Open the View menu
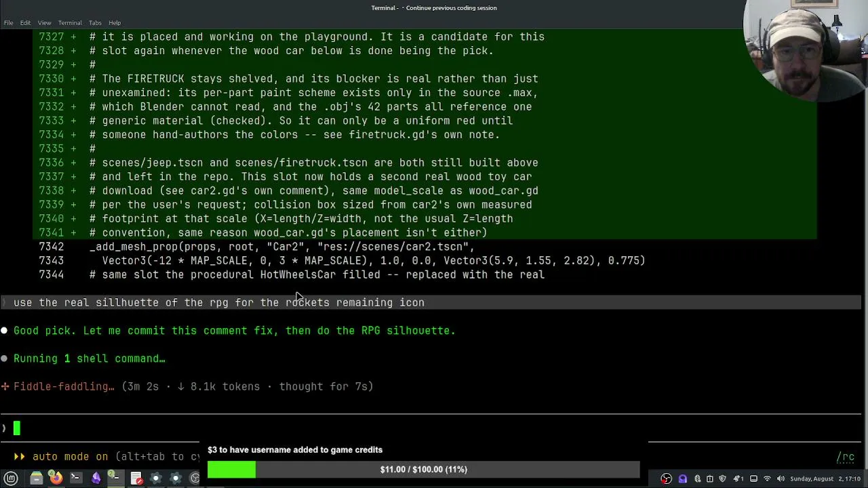Screen dimensions: 868x488 pos(44,23)
